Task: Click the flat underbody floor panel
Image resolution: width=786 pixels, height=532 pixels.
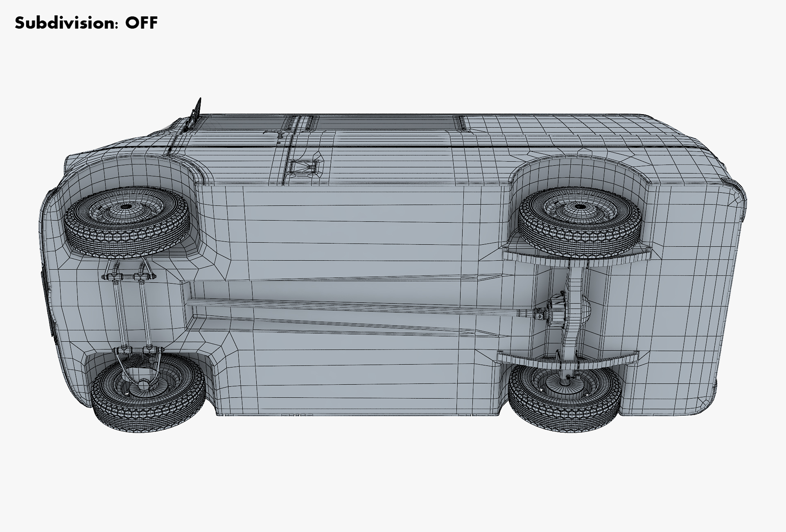Action: 360,229
